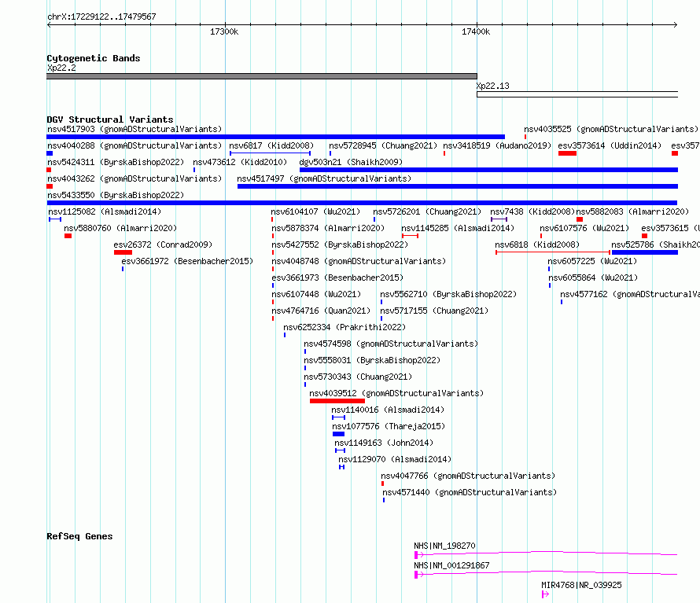Click the DGV Structural Variants track title
This screenshot has width=700, height=603.
[x=110, y=119]
